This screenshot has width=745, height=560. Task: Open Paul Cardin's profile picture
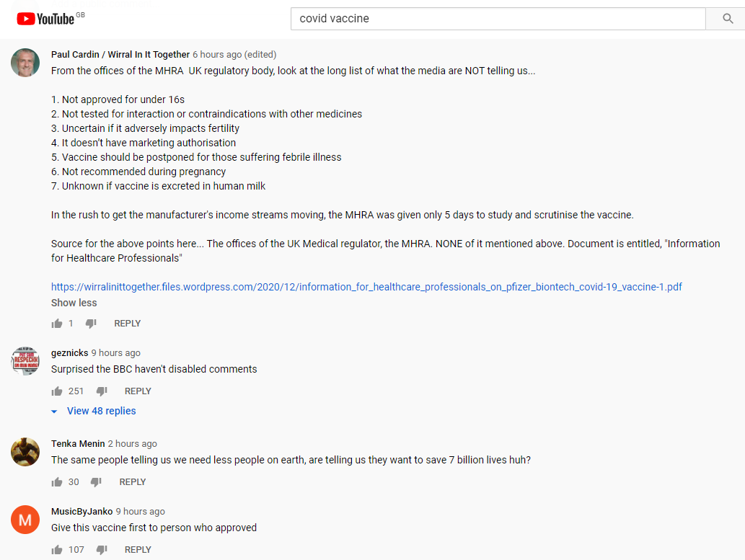tap(25, 63)
